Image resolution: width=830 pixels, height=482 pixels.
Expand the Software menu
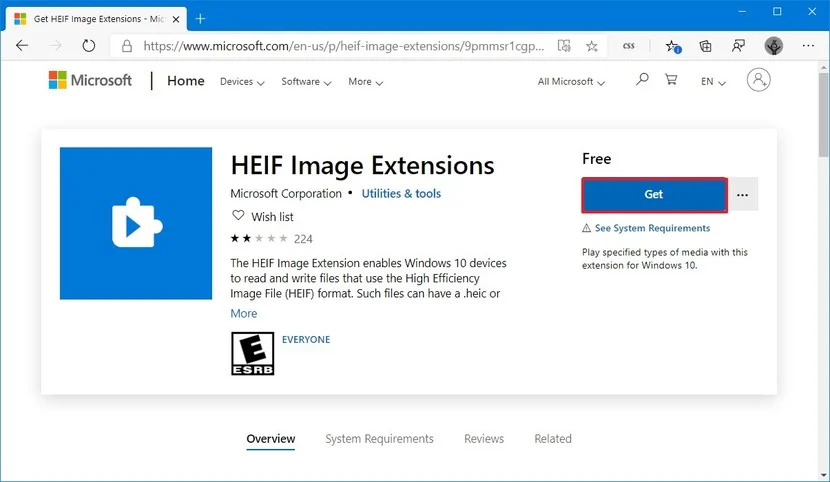click(306, 81)
